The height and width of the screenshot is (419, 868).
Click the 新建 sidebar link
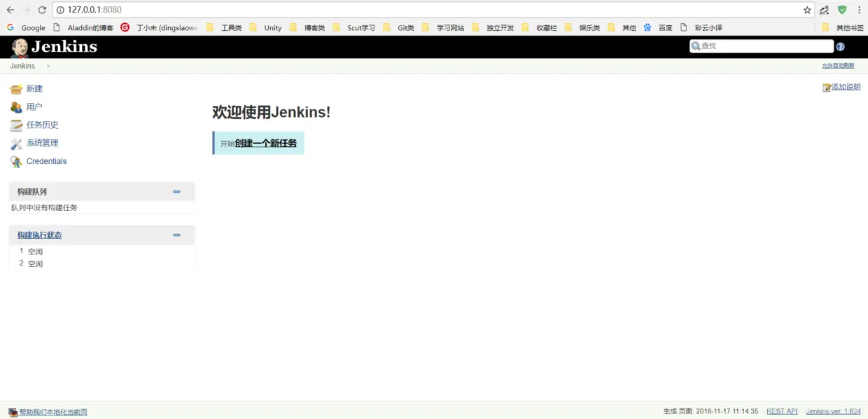pyautogui.click(x=34, y=89)
